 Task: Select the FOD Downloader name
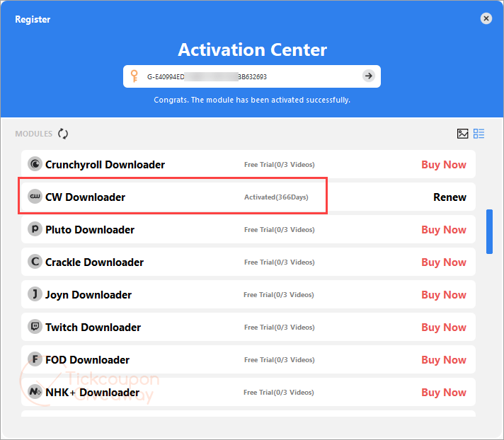click(x=88, y=359)
